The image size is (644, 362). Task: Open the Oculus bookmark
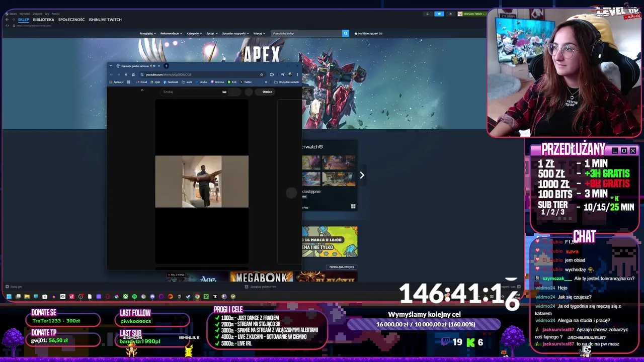[201, 82]
